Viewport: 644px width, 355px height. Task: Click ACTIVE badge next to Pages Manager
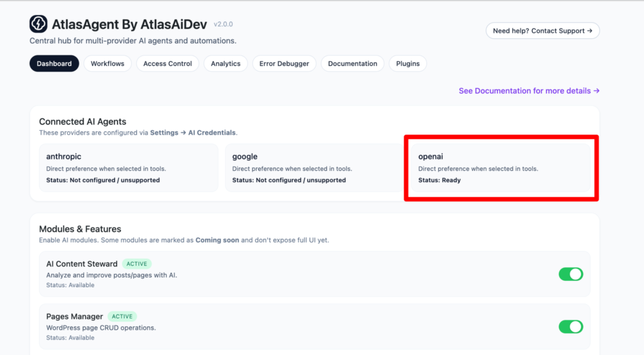click(x=123, y=317)
